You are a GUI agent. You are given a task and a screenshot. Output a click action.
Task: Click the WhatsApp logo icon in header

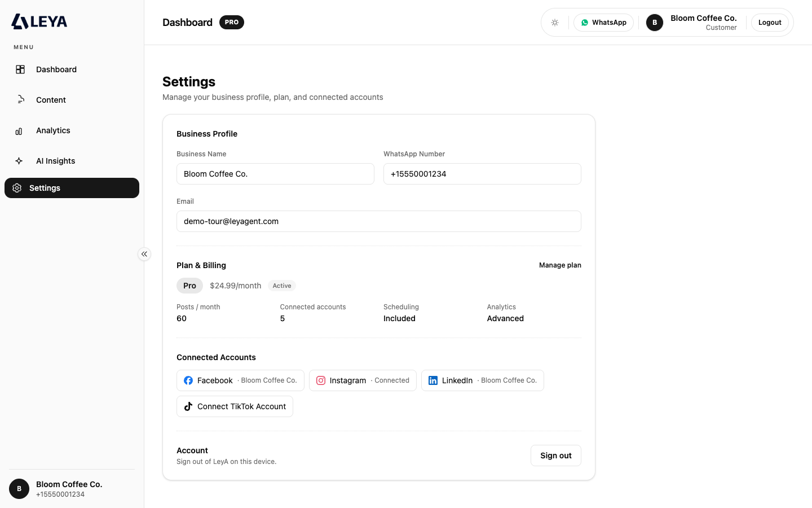click(x=585, y=23)
